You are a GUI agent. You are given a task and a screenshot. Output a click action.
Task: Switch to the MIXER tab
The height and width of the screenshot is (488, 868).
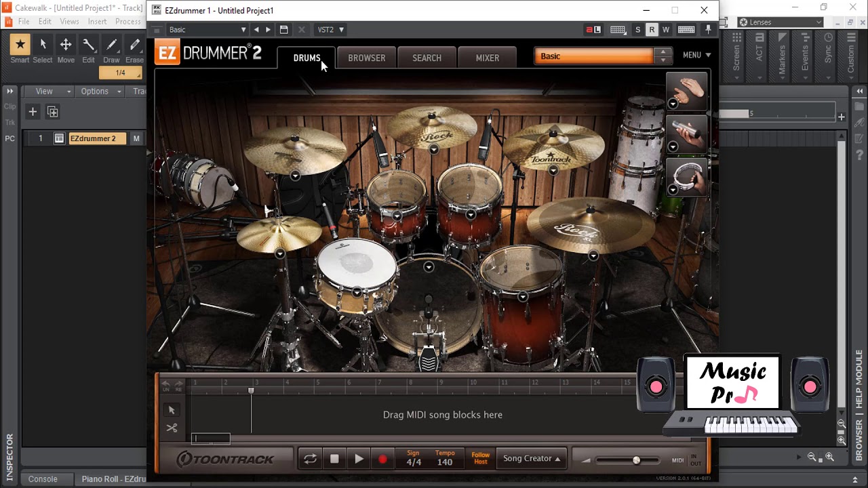488,58
